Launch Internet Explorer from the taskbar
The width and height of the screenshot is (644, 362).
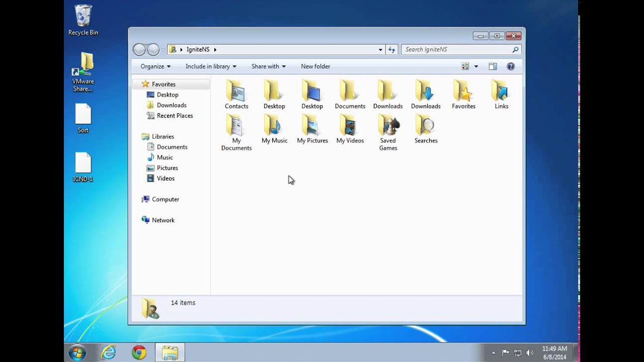(108, 352)
